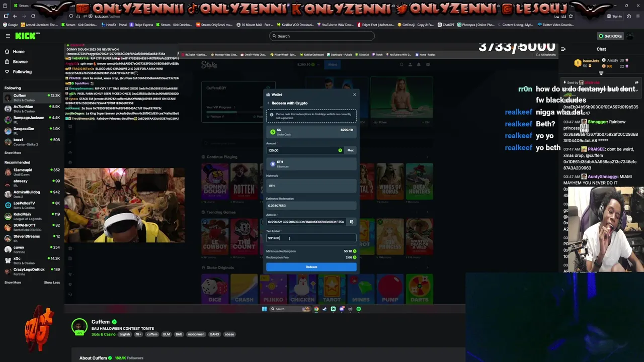
Task: Click the Amount field showing 125.00
Action: [305, 150]
